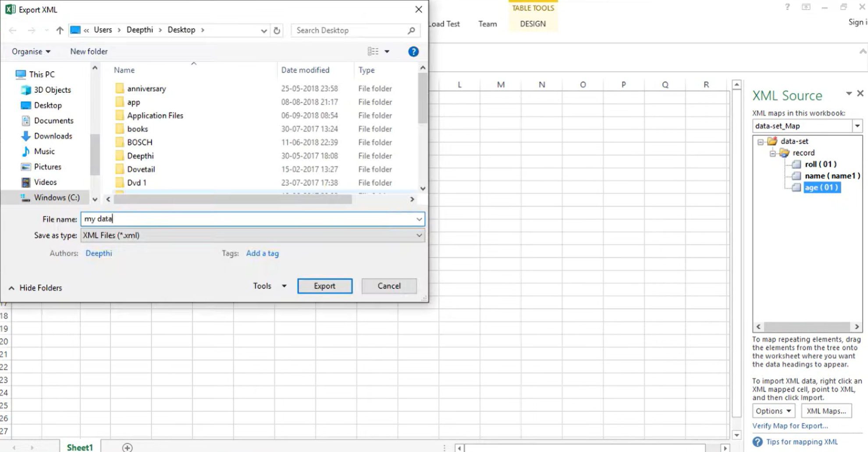Open the Options dropdown in XML Source

click(773, 411)
